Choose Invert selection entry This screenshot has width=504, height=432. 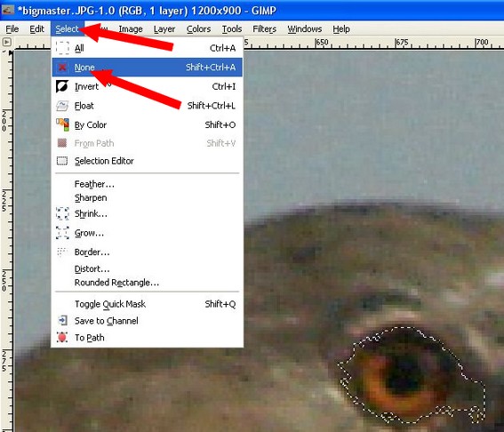click(x=148, y=86)
